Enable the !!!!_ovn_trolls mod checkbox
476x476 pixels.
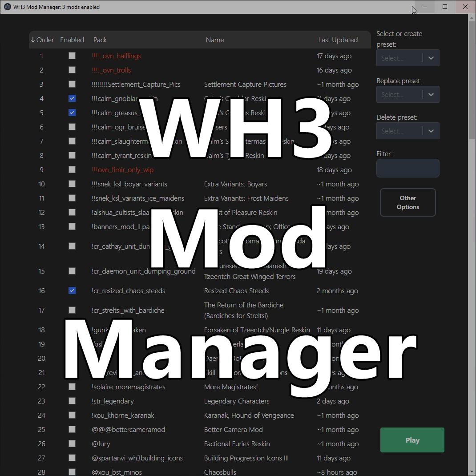tap(72, 70)
